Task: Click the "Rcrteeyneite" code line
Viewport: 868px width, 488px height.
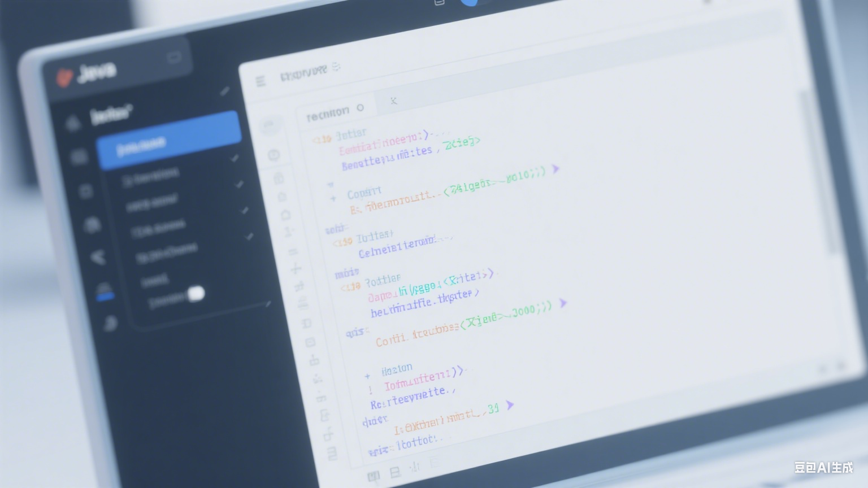Action: pos(413,397)
